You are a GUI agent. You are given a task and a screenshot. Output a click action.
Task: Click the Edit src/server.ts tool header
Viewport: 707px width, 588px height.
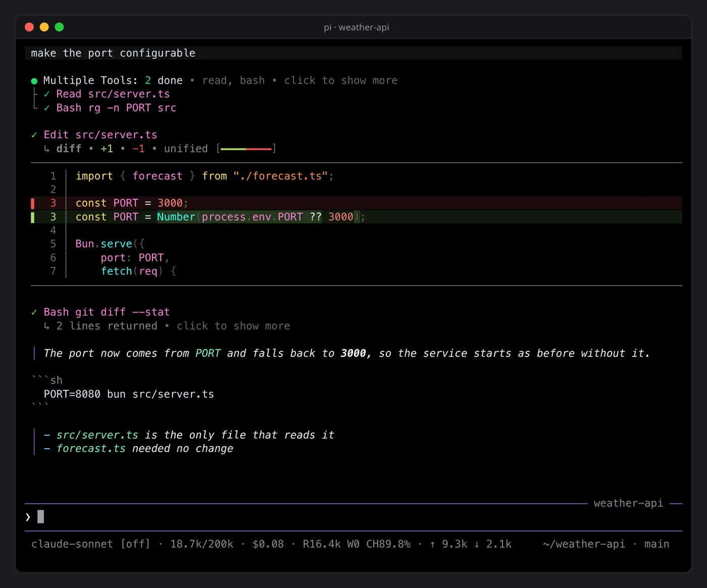[100, 135]
